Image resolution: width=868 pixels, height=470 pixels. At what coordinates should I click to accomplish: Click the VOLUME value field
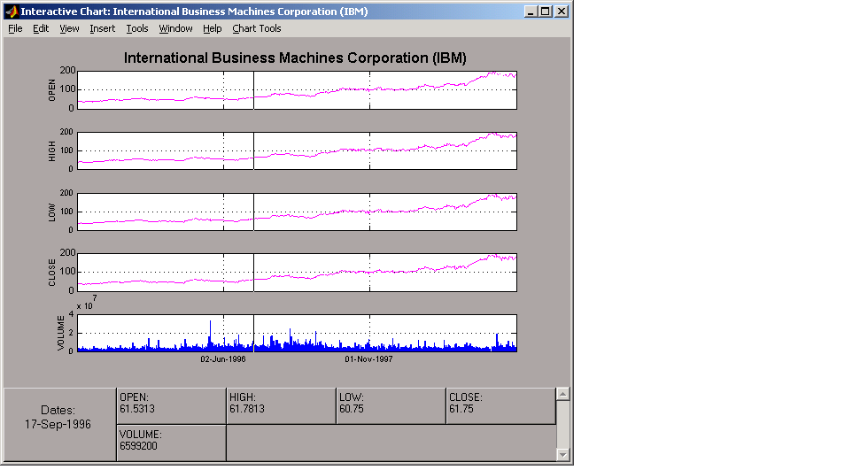pos(171,443)
